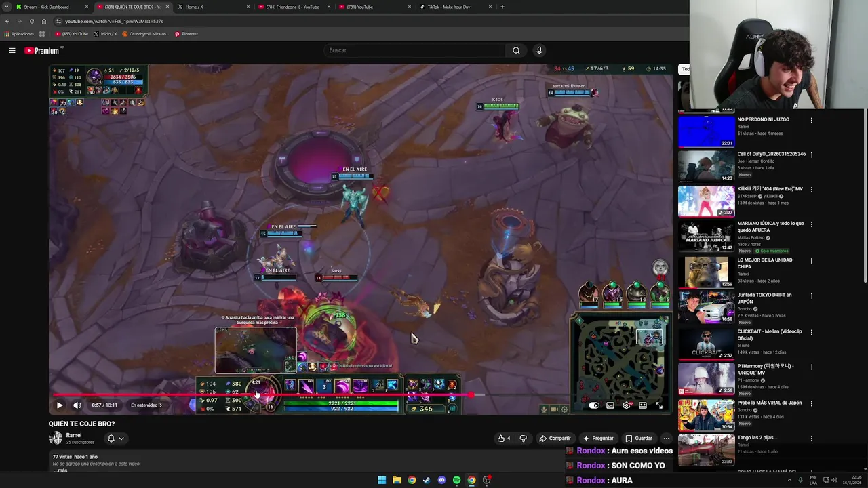Expand the notification options chevron beside the bell
Viewport: 868px width, 488px height.
coord(121,439)
